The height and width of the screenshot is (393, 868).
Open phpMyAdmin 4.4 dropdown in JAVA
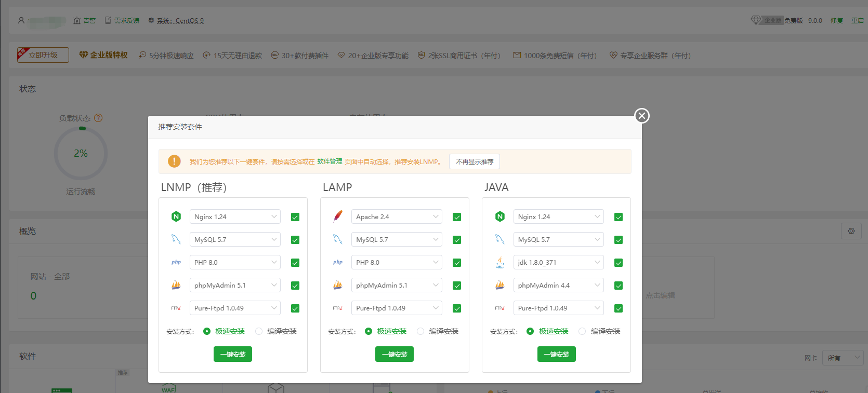pyautogui.click(x=559, y=285)
